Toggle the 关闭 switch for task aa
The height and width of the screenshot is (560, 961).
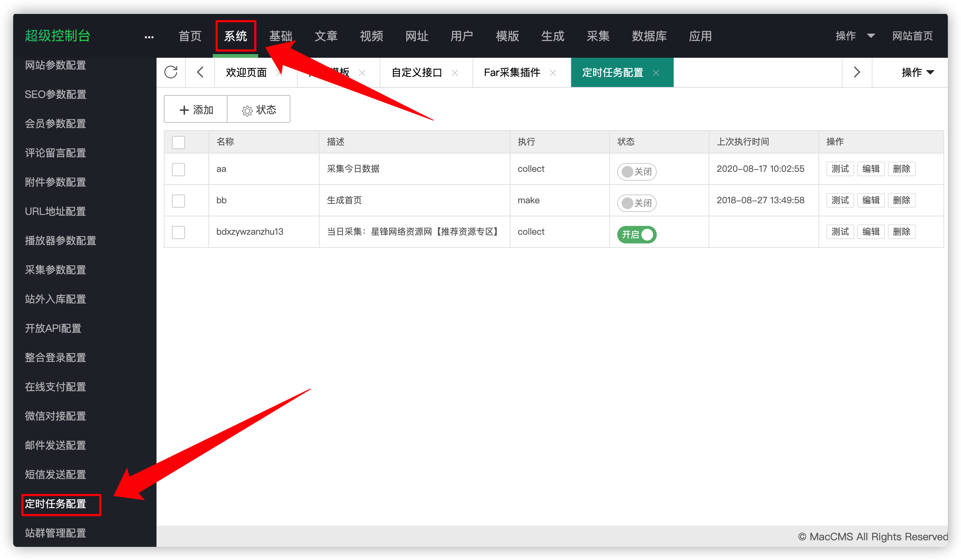click(x=637, y=171)
